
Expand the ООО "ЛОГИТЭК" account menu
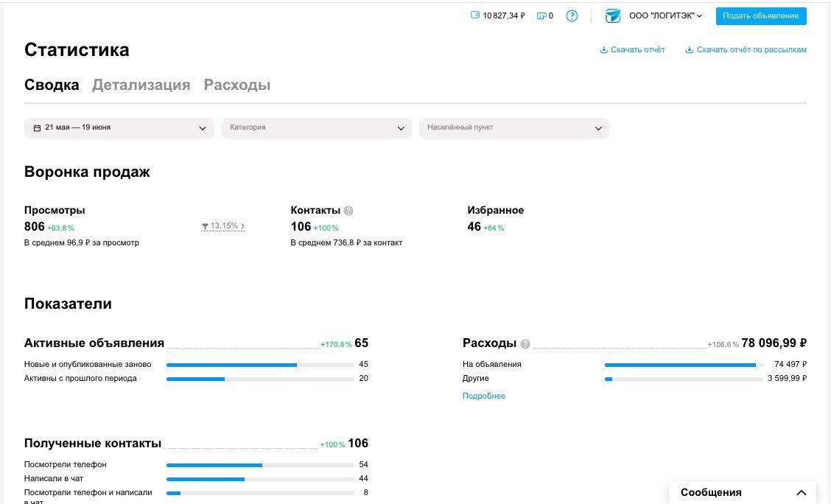pyautogui.click(x=666, y=16)
